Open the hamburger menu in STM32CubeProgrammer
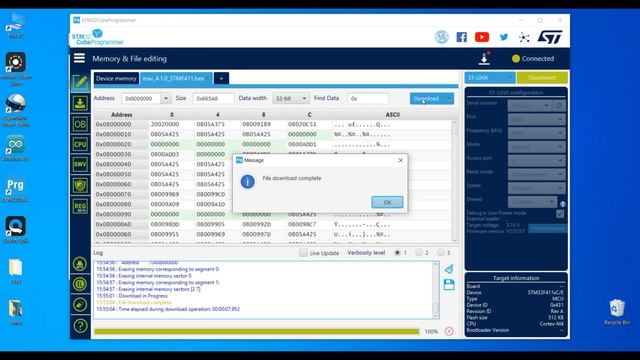Viewport: 640px width, 360px height. [x=80, y=58]
